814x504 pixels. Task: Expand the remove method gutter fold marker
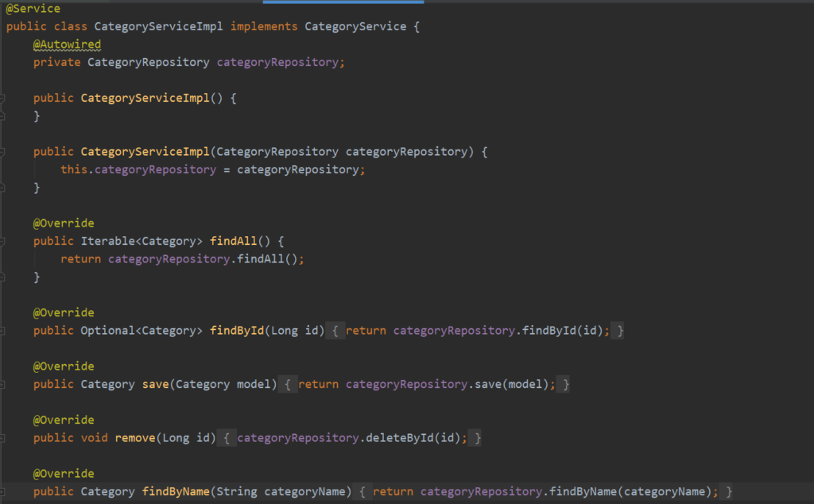coord(2,438)
